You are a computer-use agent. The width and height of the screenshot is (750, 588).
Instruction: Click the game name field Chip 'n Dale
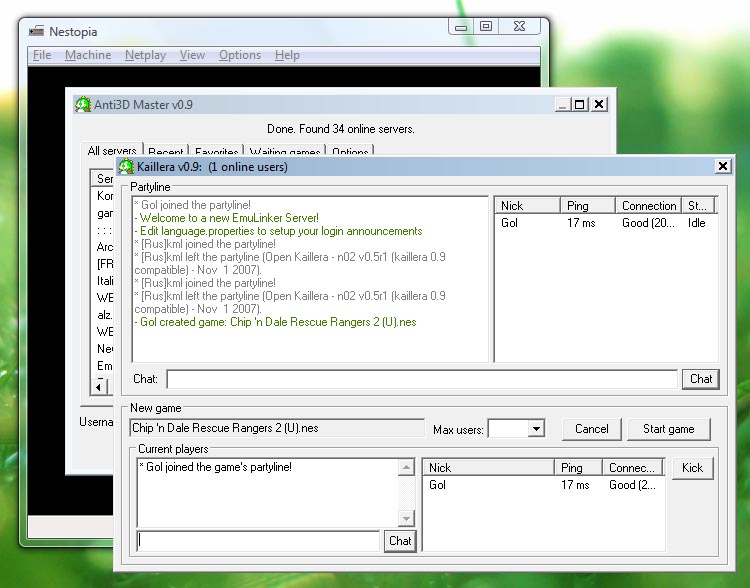pos(276,428)
